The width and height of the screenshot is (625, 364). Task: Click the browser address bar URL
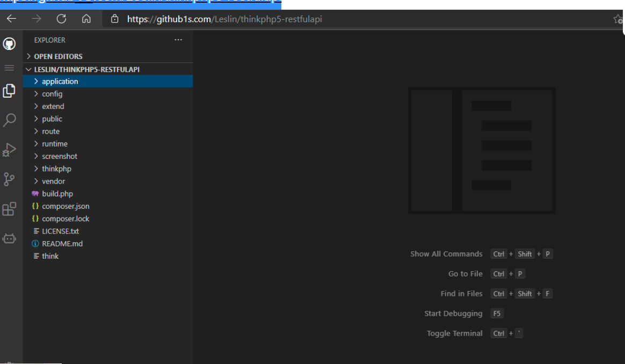224,19
